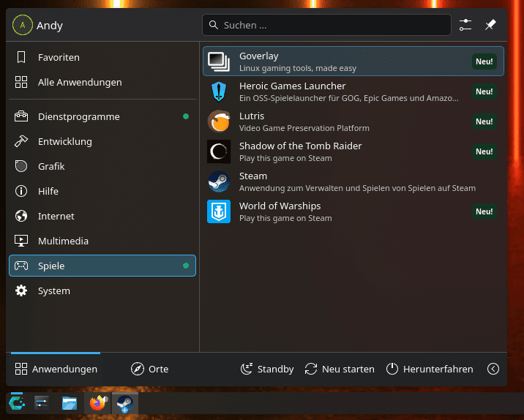Open the System category
Screen dimensions: 524x420
pyautogui.click(x=102, y=290)
